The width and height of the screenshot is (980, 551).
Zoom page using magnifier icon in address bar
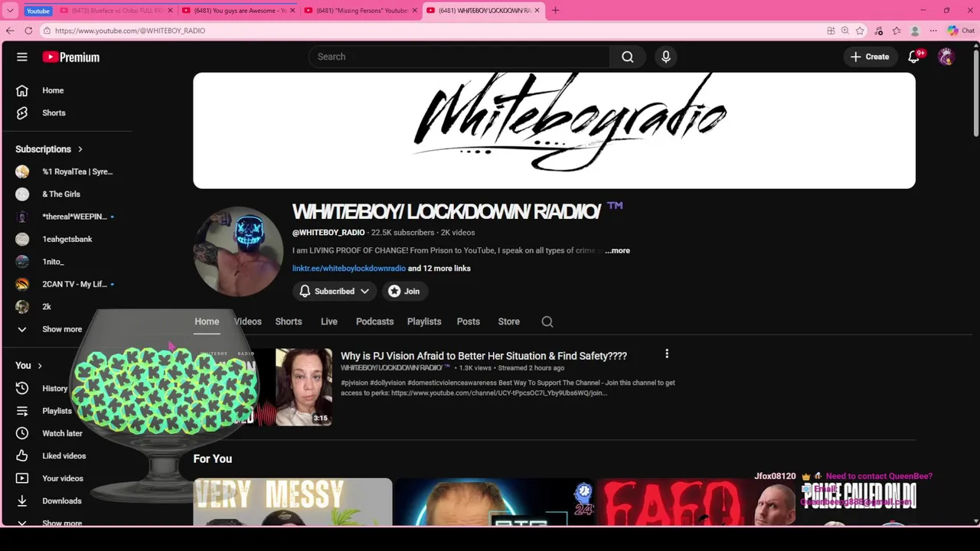[845, 31]
